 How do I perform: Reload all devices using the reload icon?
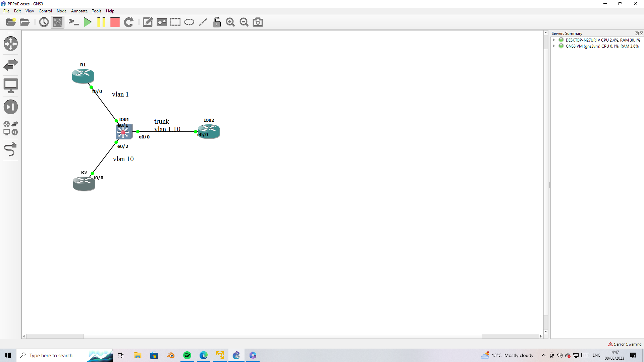click(129, 22)
